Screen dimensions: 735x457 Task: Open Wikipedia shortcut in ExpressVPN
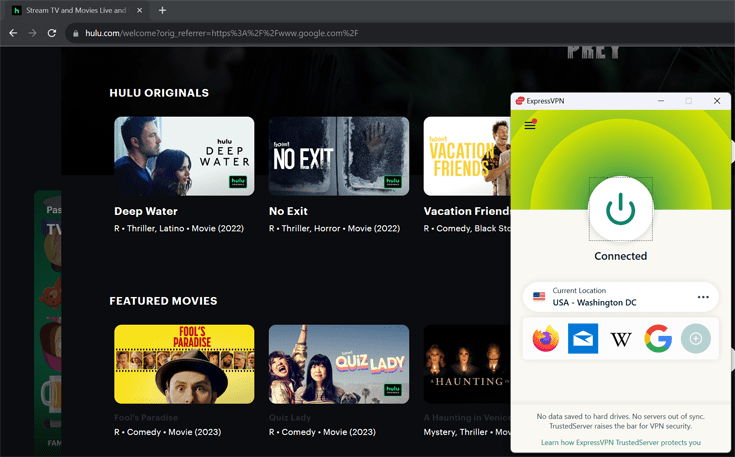click(621, 339)
